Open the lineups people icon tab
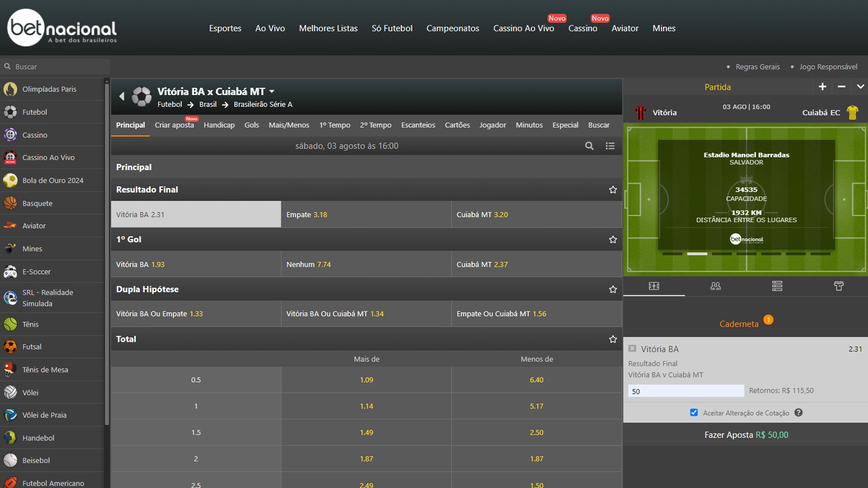Viewport: 868px width, 488px height. pyautogui.click(x=715, y=286)
